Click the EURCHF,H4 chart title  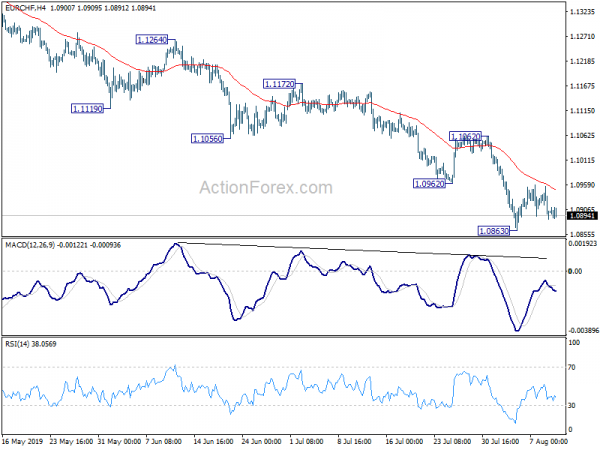pyautogui.click(x=26, y=8)
